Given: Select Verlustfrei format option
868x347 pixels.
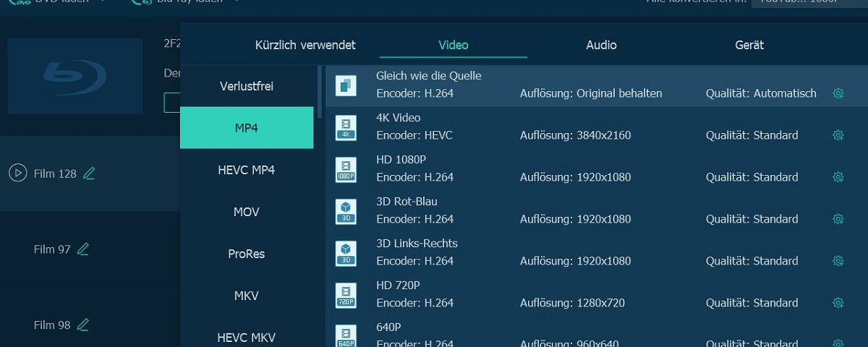Looking at the screenshot, I should 247,86.
